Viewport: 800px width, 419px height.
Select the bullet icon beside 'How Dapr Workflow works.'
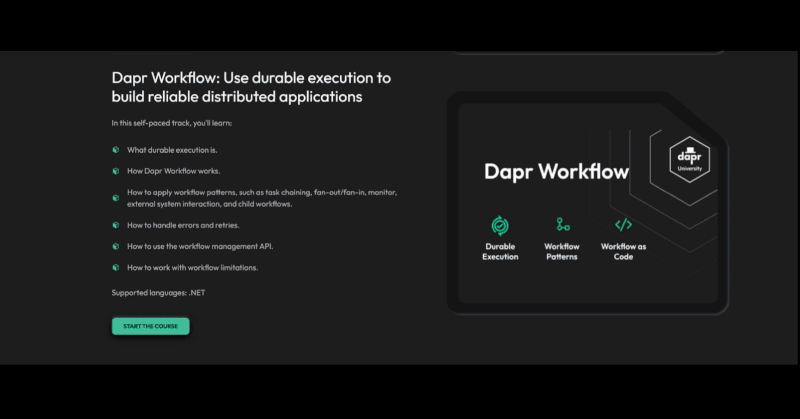[116, 171]
